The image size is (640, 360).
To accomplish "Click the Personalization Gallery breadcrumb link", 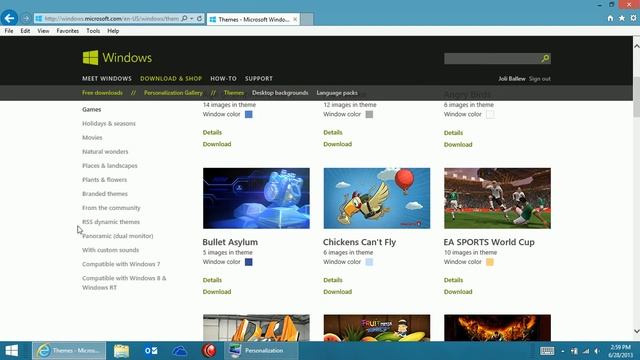I will [x=173, y=93].
